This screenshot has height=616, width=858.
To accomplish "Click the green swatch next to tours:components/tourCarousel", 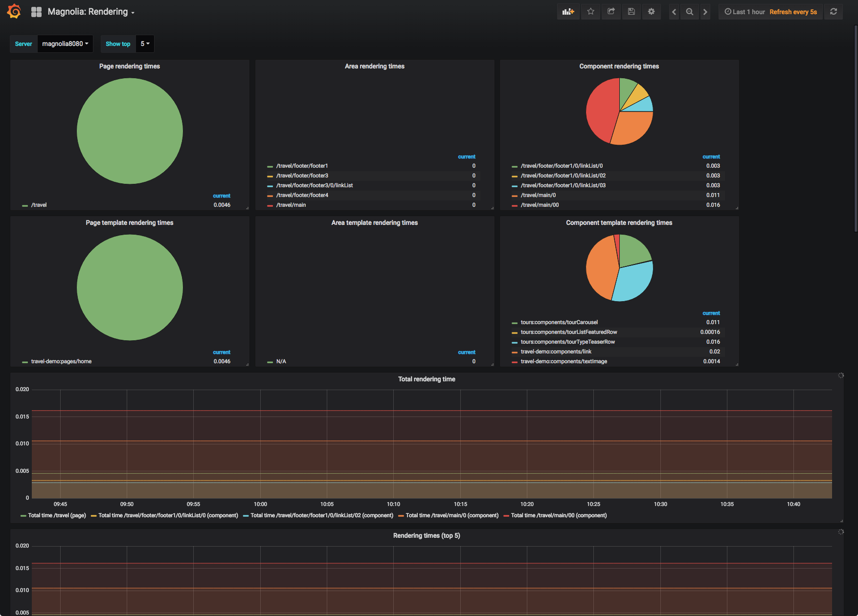I will pos(514,322).
